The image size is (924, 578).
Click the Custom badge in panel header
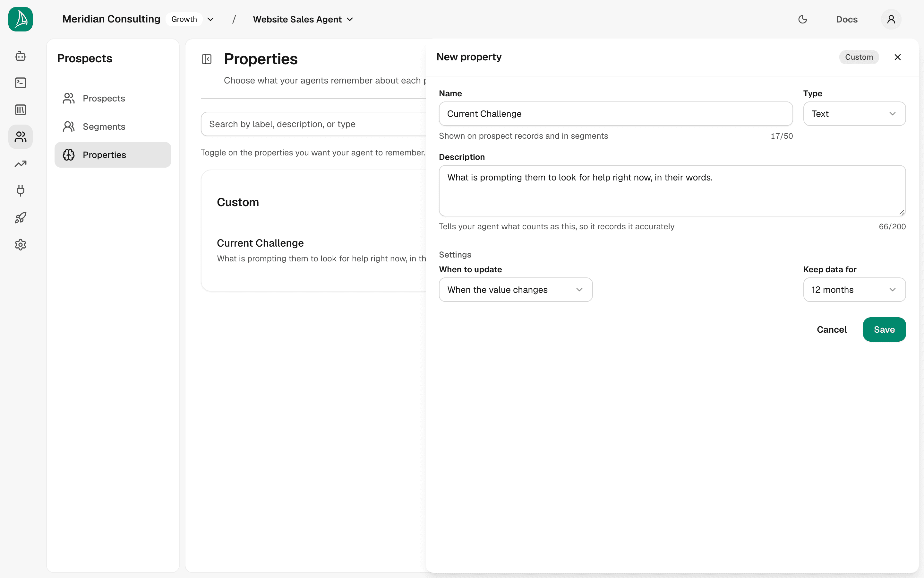[859, 57]
